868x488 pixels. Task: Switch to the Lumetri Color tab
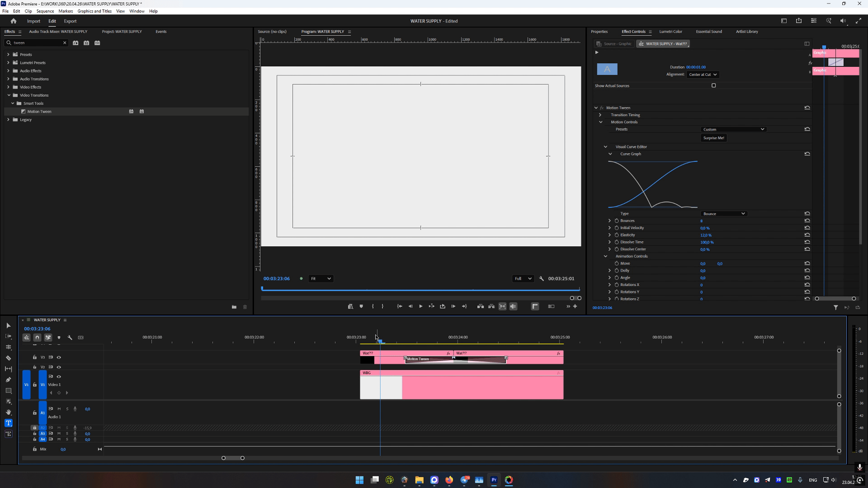click(x=670, y=32)
